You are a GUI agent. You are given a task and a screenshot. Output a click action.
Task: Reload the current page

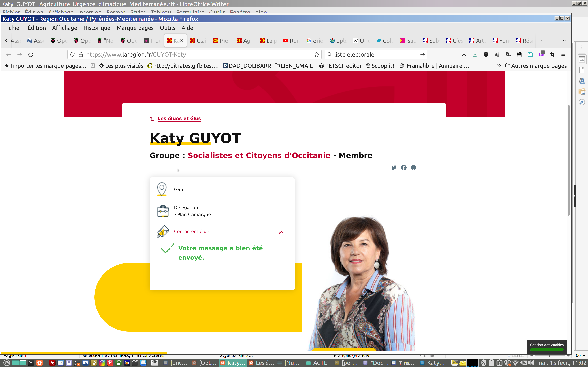pyautogui.click(x=31, y=55)
